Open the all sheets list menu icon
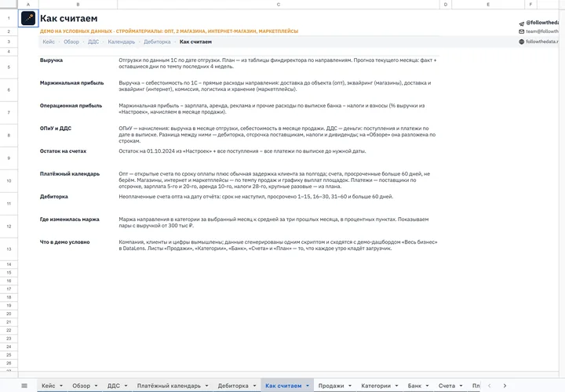Screen dimensions: 565x392 pos(24,386)
